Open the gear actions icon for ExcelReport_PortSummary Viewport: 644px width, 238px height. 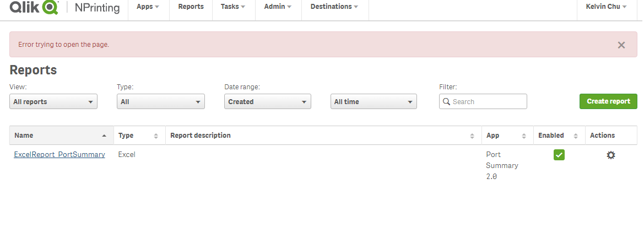(x=610, y=155)
